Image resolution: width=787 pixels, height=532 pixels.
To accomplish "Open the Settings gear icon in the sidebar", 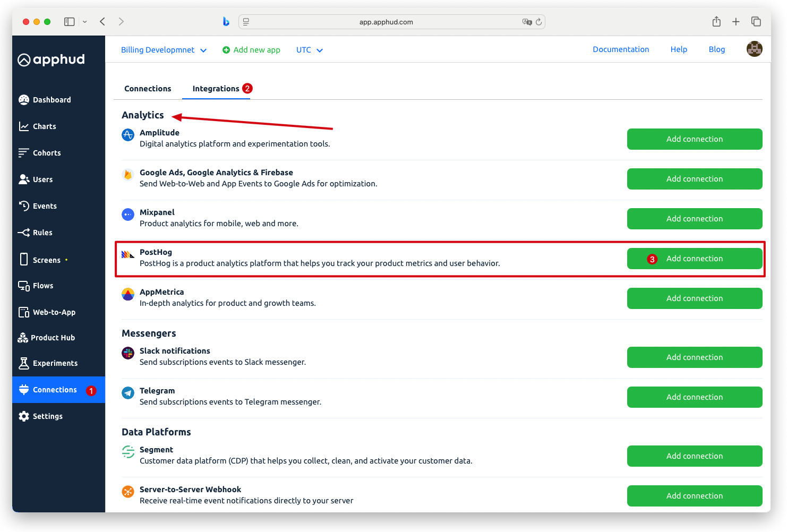I will 23,416.
